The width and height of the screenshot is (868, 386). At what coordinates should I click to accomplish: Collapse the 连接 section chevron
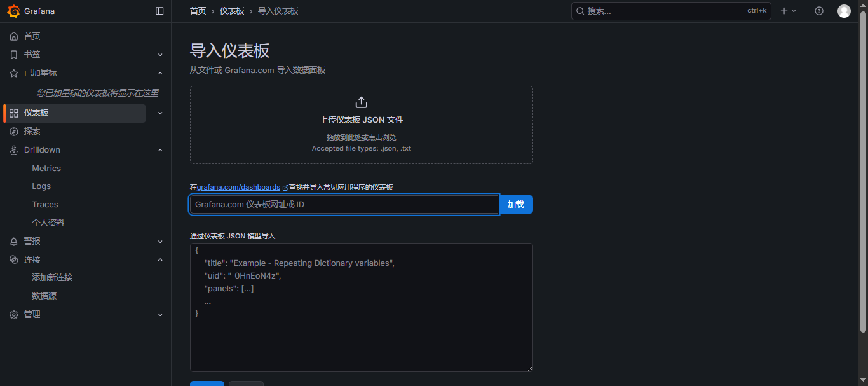pyautogui.click(x=160, y=259)
